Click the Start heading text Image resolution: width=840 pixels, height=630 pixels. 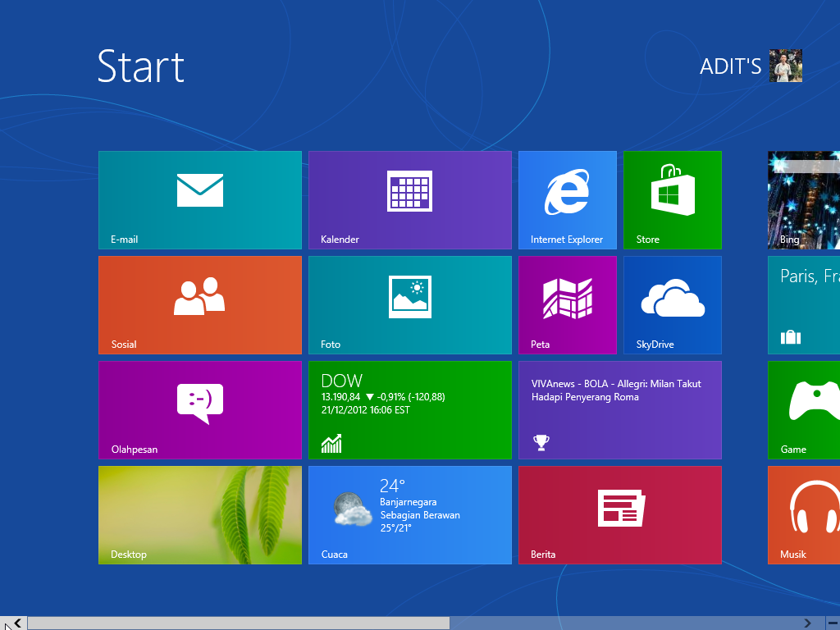tap(141, 66)
